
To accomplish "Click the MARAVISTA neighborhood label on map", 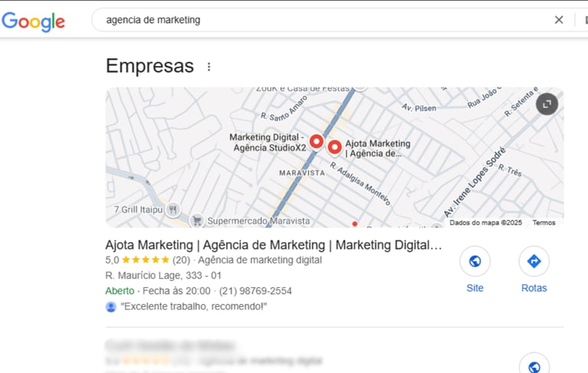I will pyautogui.click(x=302, y=173).
